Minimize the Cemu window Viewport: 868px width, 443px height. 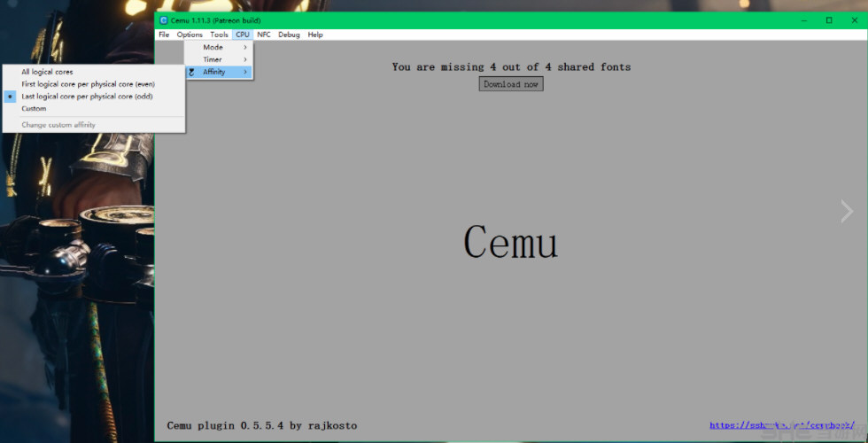[804, 20]
